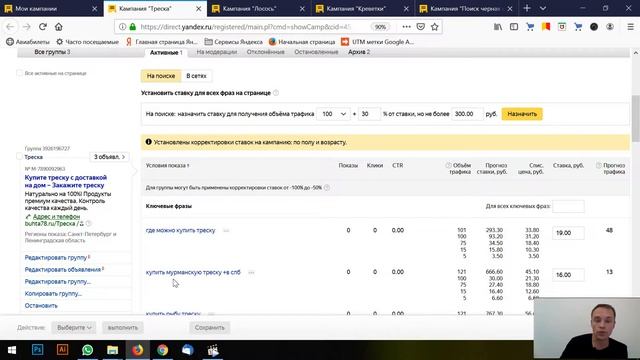Click the yellow Назначить button
This screenshot has height=360, width=640.
pyautogui.click(x=522, y=114)
